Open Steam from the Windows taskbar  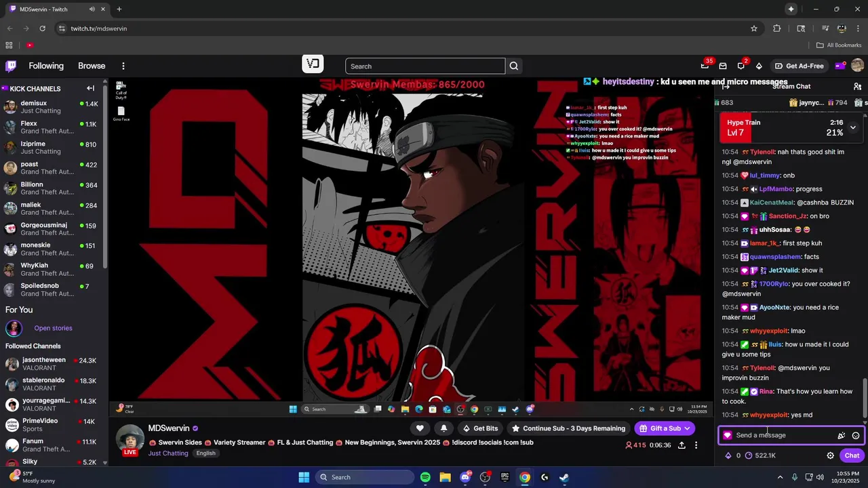[564, 477]
